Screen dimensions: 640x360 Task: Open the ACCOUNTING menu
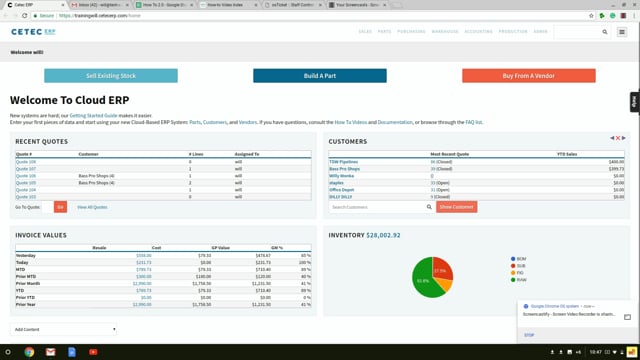point(478,31)
